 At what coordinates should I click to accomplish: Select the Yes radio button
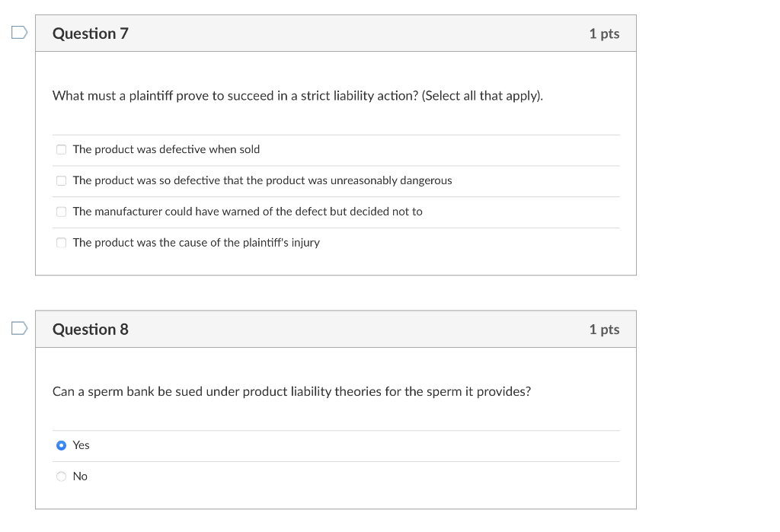(61, 445)
